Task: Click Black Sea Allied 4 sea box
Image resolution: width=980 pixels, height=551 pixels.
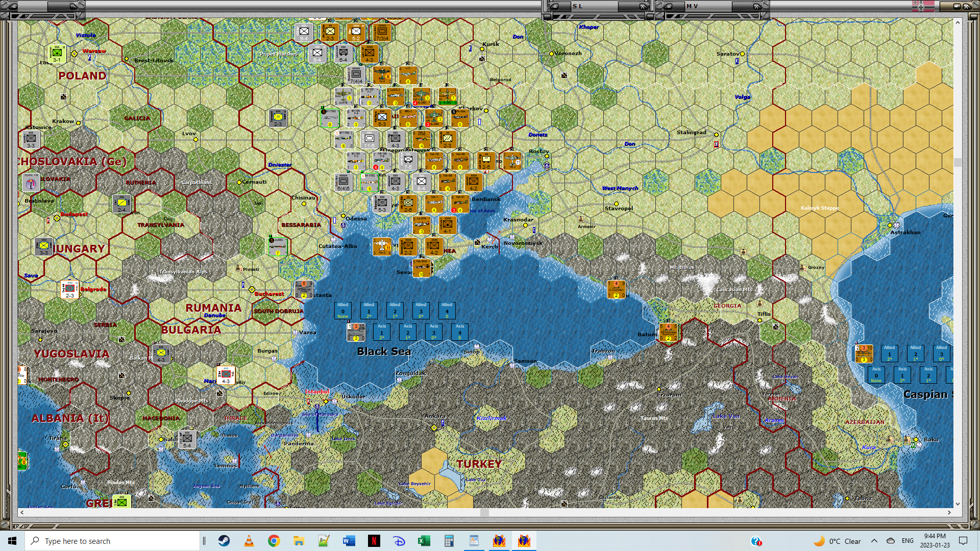Action: tap(447, 310)
